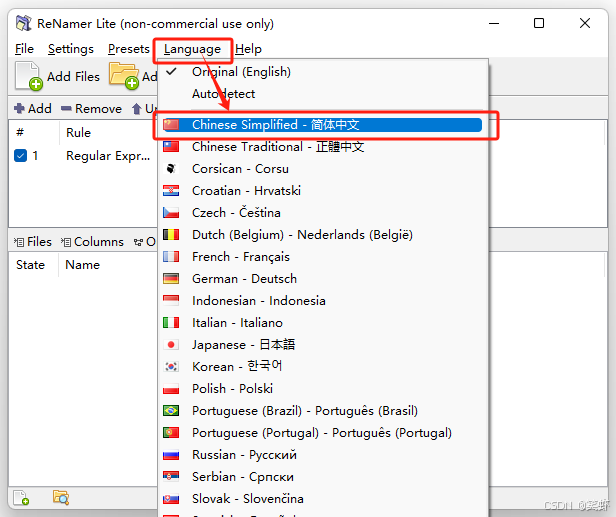Screen dimensions: 616x517
Task: Open the Presets menu
Action: 129,49
